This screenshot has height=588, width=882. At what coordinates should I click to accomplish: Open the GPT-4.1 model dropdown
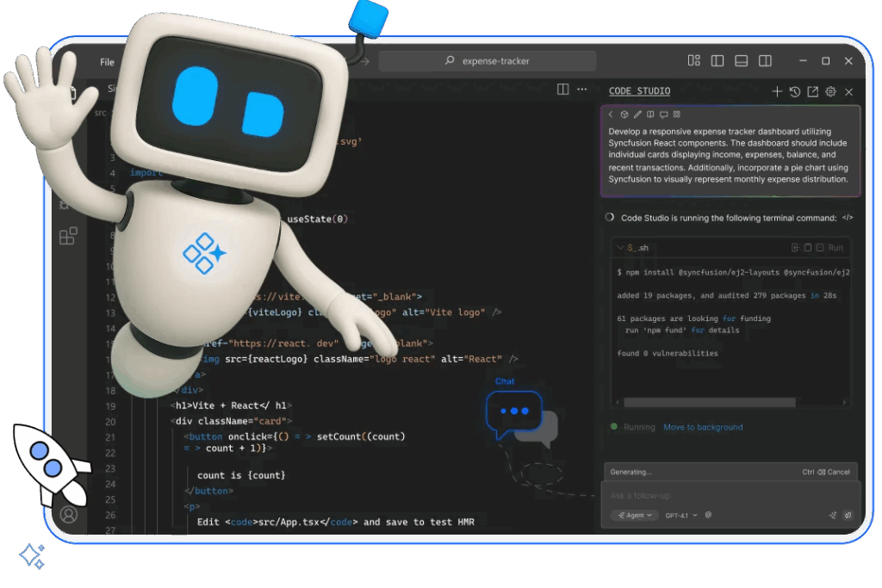pos(681,516)
